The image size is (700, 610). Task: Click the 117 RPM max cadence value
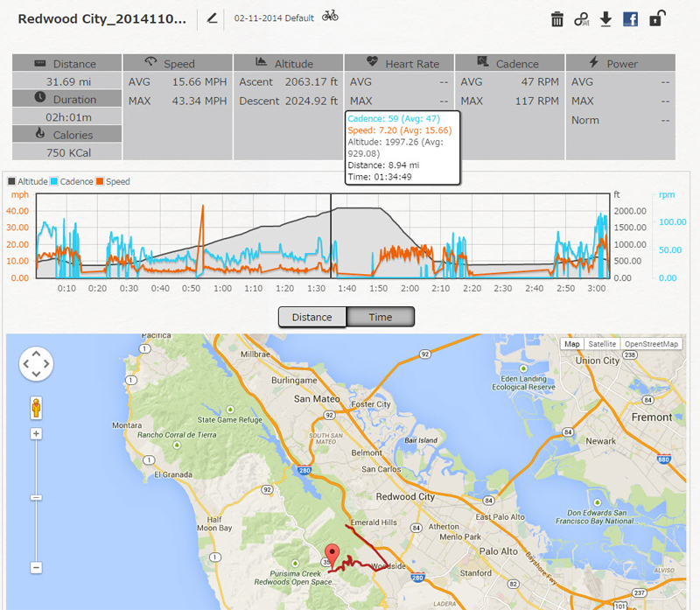[x=537, y=102]
